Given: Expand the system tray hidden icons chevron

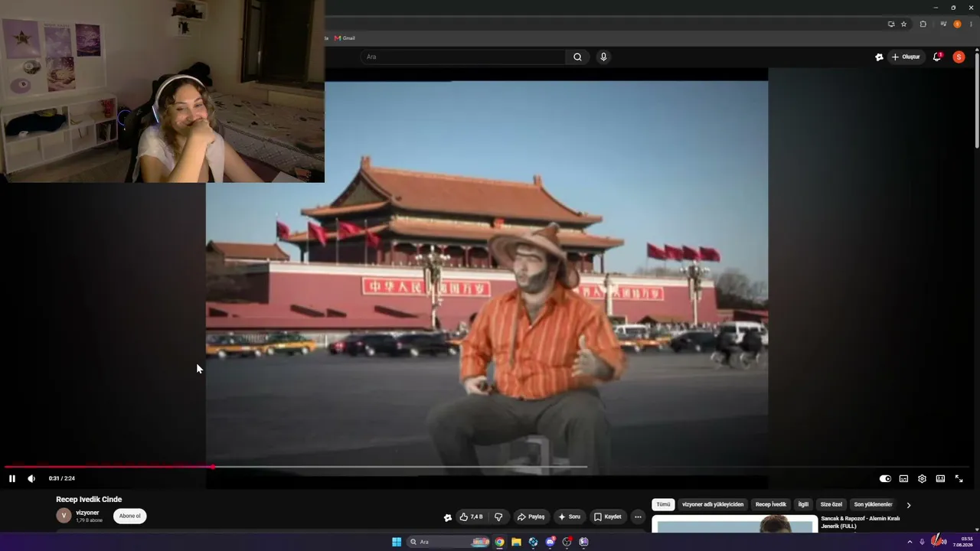Looking at the screenshot, I should tap(910, 542).
